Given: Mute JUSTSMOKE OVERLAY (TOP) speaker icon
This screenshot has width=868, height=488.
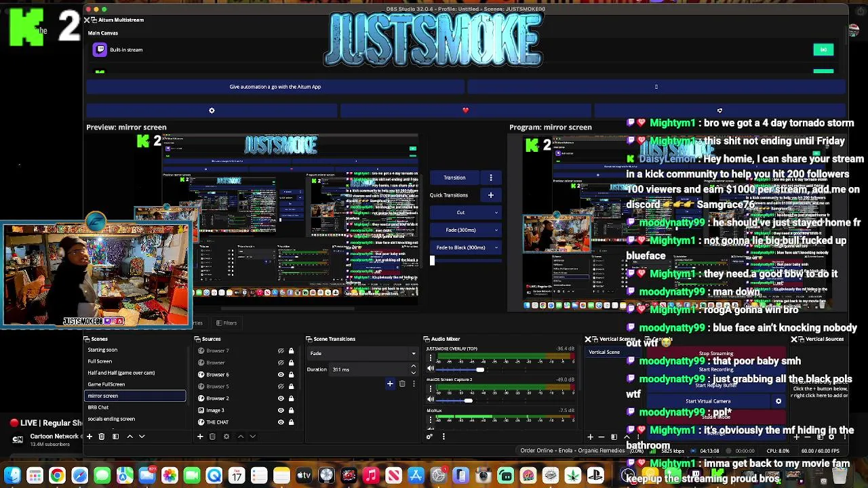Looking at the screenshot, I should (x=431, y=369).
